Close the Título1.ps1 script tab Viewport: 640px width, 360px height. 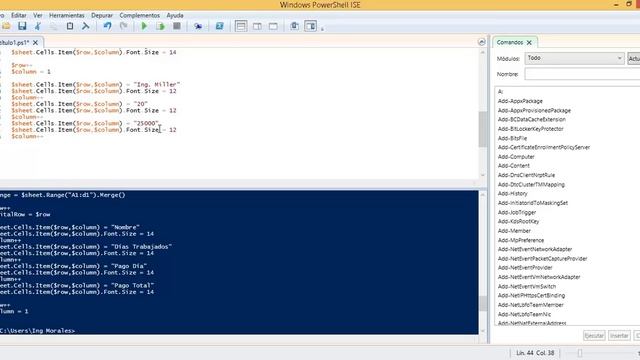pyautogui.click(x=36, y=42)
